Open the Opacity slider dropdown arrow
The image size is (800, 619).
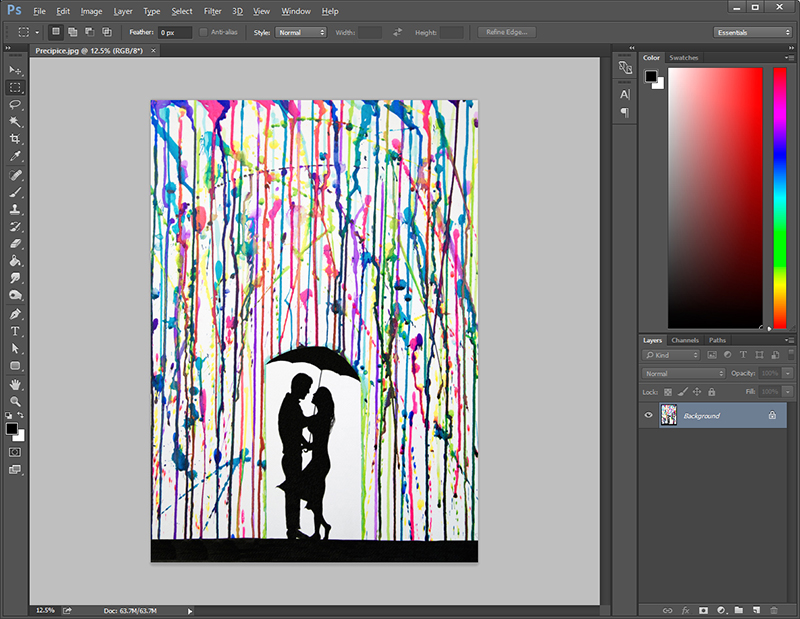coord(788,374)
